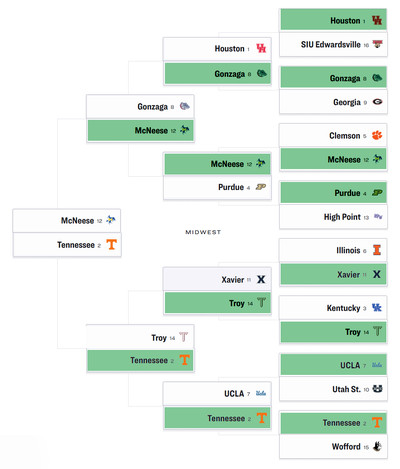Pick Purdue in second round matchup
This screenshot has height=469, width=400.
point(217,187)
